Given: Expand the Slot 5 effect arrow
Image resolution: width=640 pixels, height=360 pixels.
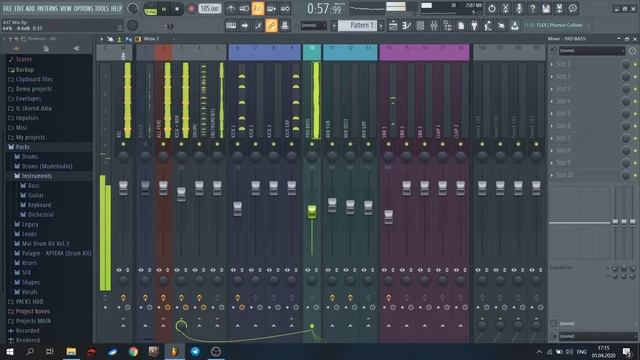Looking at the screenshot, I should coord(552,113).
